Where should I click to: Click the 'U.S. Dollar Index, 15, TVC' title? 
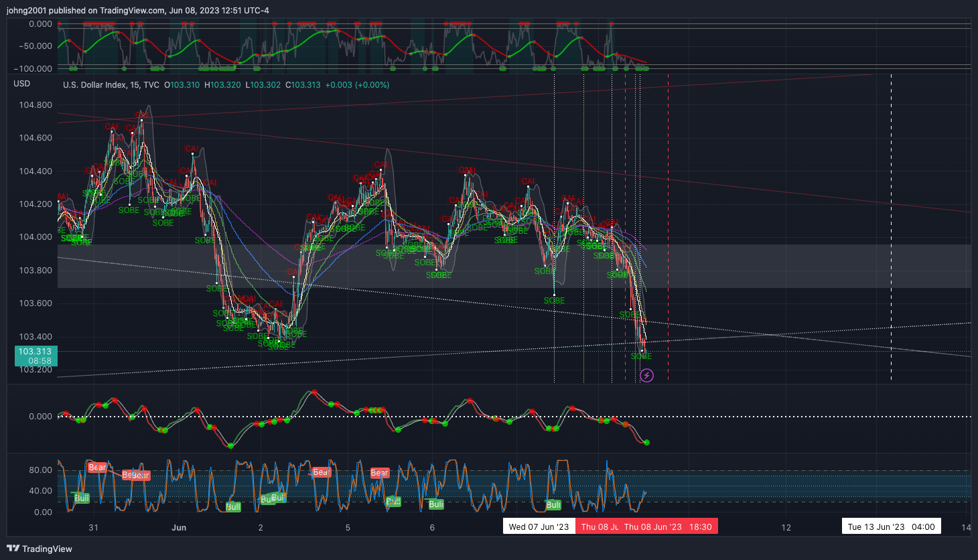point(111,85)
